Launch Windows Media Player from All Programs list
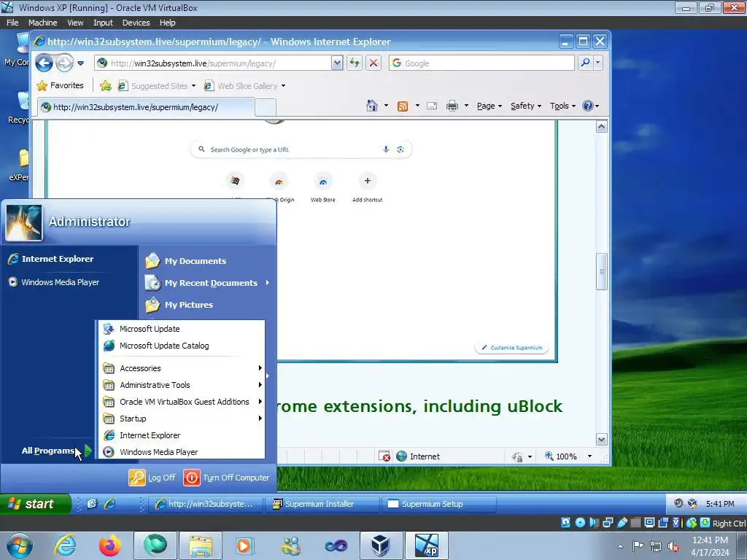The image size is (747, 560). (x=182, y=451)
